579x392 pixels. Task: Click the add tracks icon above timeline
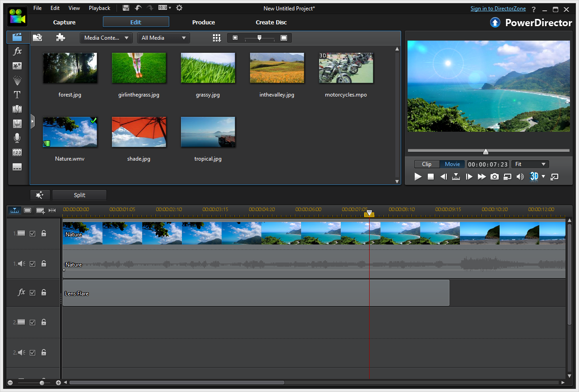click(x=40, y=210)
